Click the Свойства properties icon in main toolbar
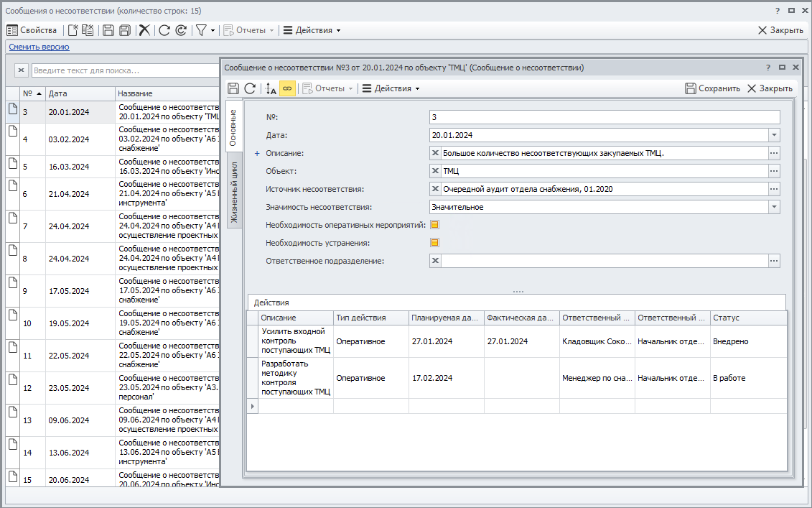Screen dimensions: 812x508 click(12, 30)
